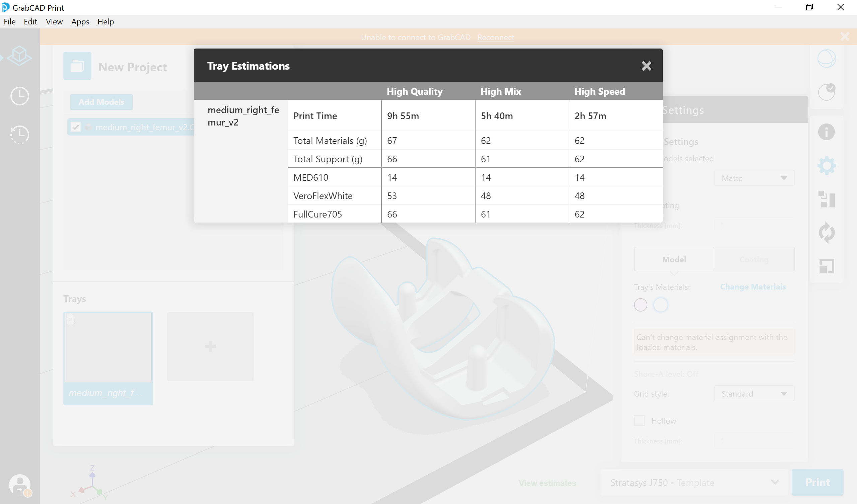This screenshot has height=504, width=857.
Task: Enable the Hollow checkbox
Action: (639, 421)
